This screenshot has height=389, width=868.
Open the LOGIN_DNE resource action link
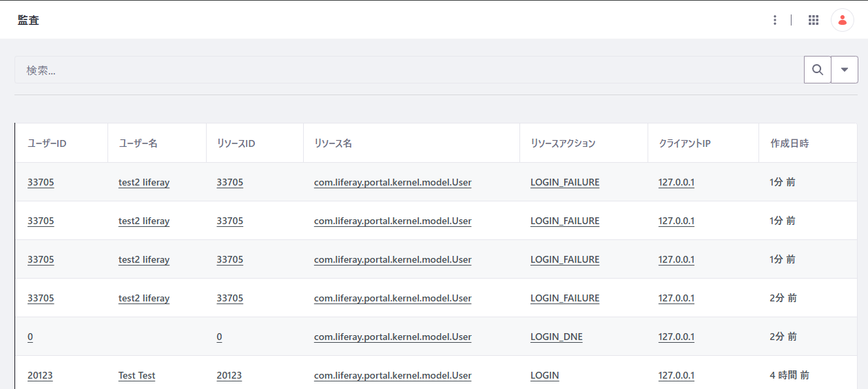click(557, 337)
